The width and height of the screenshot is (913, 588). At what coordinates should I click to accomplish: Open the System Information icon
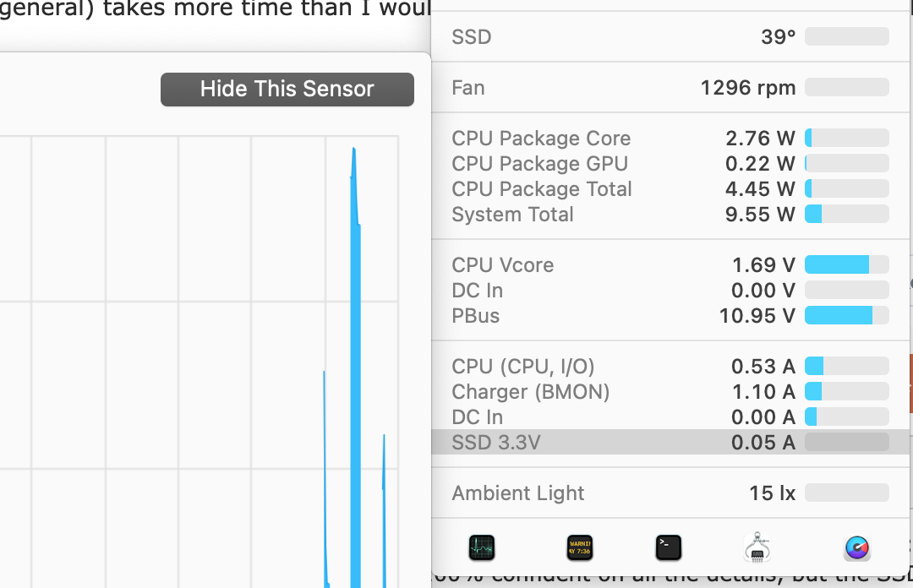click(756, 548)
